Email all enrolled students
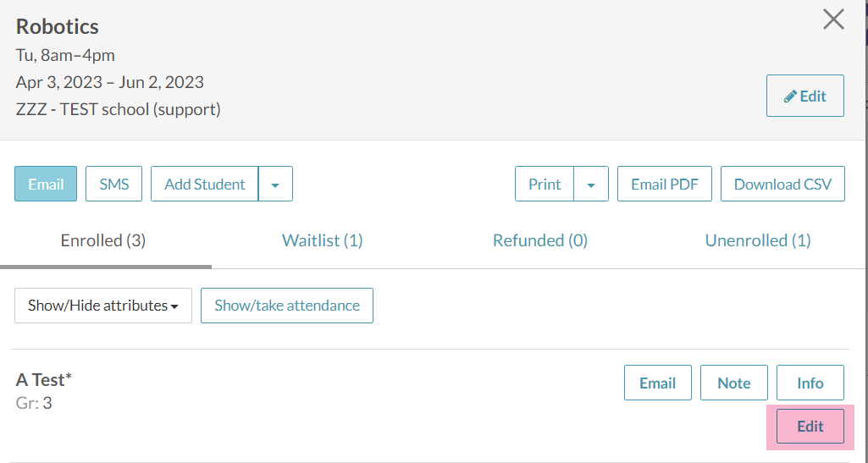The height and width of the screenshot is (463, 868). coord(46,184)
